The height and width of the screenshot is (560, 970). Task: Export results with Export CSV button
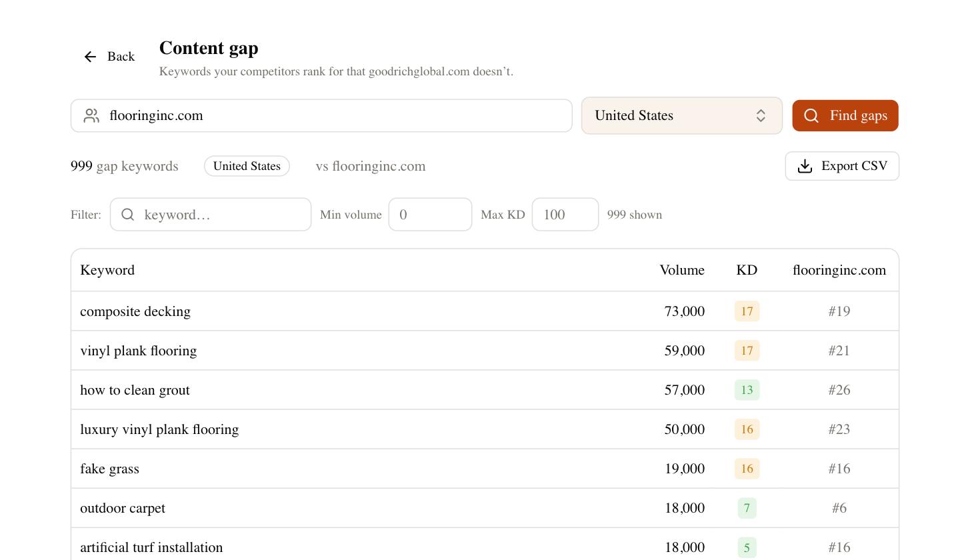(842, 166)
